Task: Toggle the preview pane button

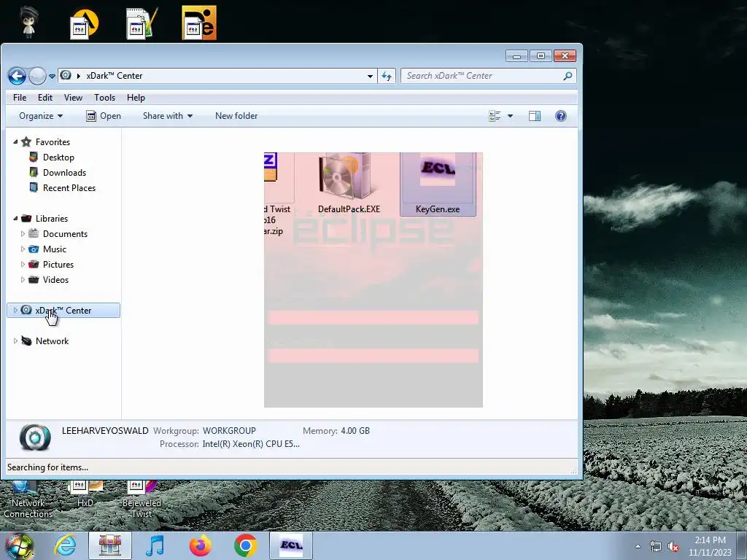Action: point(535,116)
